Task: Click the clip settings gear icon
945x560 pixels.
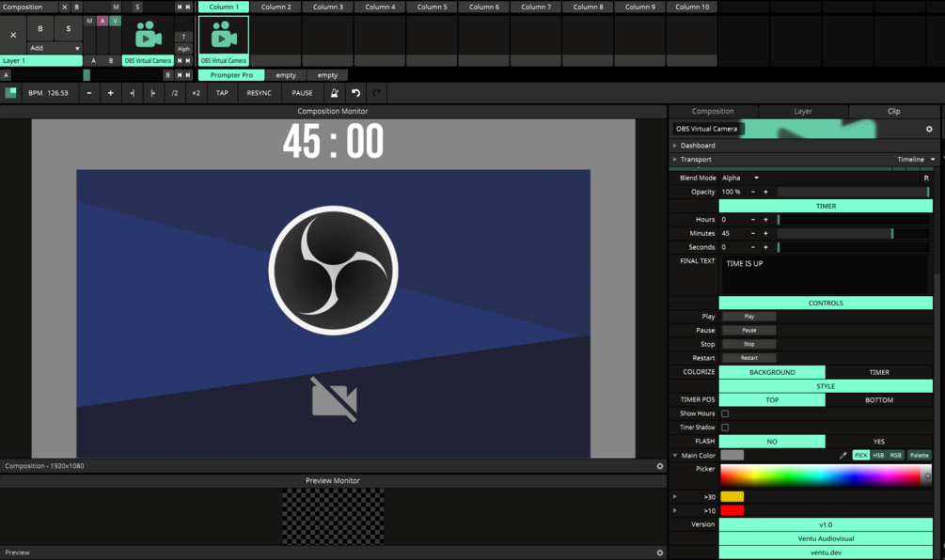Action: 929,129
